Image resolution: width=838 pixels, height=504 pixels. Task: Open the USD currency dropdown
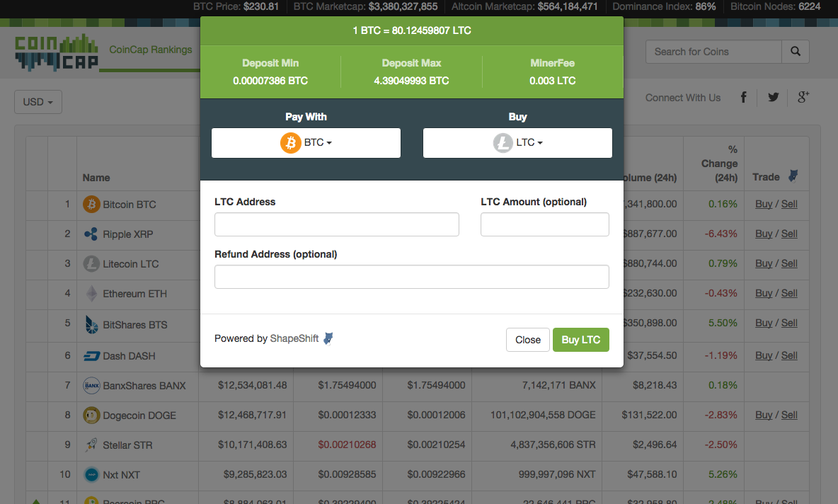pyautogui.click(x=38, y=101)
